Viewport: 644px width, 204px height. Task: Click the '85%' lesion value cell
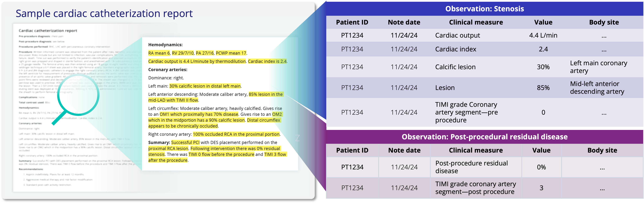coord(543,88)
